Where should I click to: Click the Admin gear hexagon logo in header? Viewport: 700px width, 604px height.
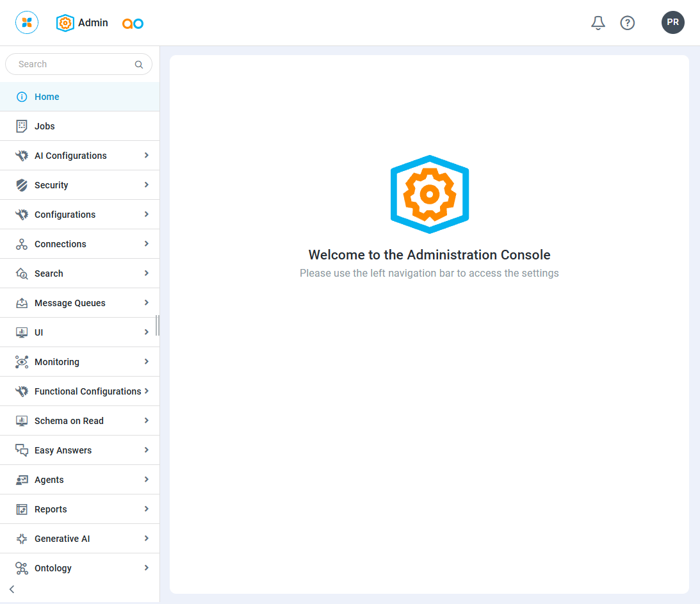pyautogui.click(x=65, y=23)
